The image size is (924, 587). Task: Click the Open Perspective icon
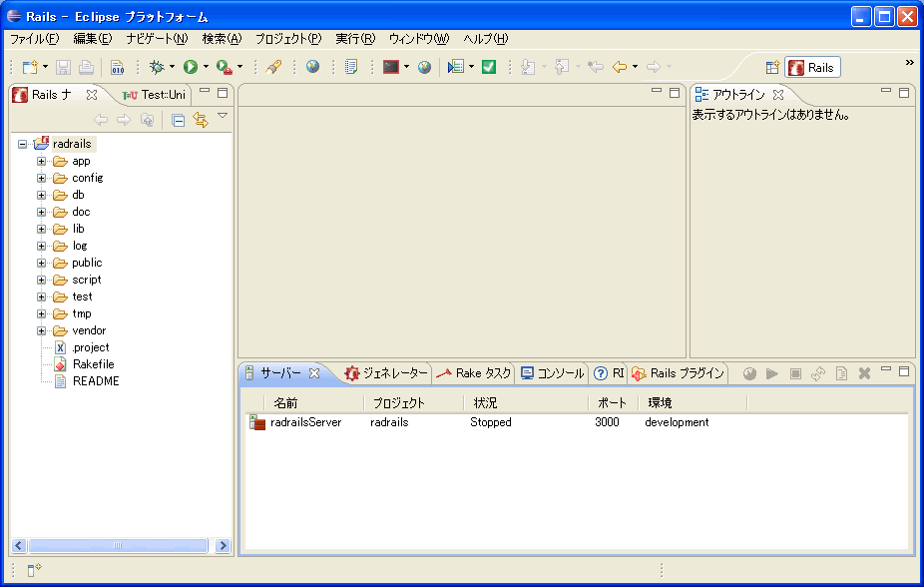click(x=772, y=67)
